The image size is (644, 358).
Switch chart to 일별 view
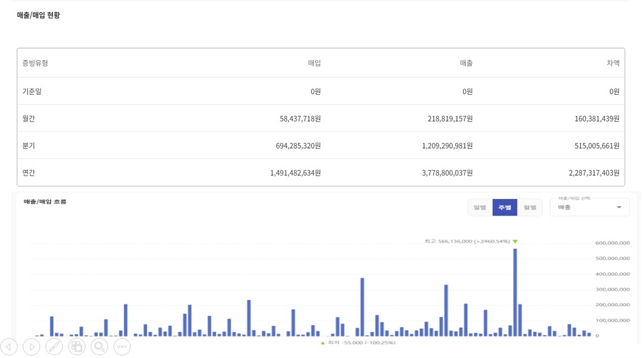[480, 207]
